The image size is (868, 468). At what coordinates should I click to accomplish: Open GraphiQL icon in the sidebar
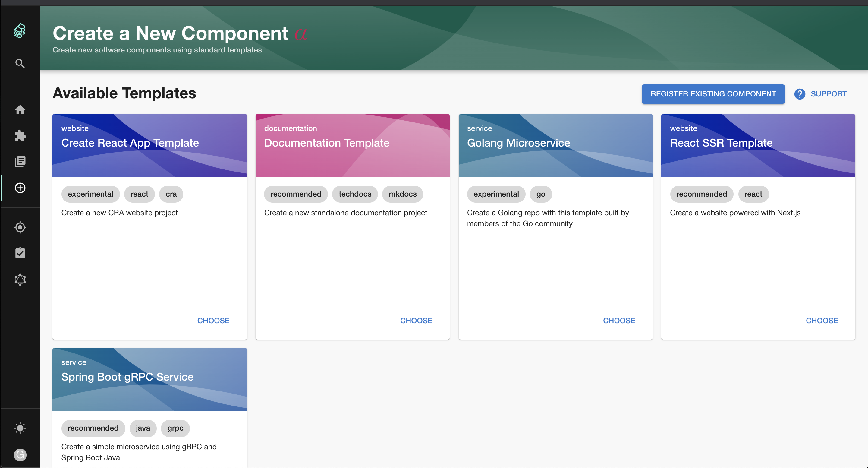20,279
